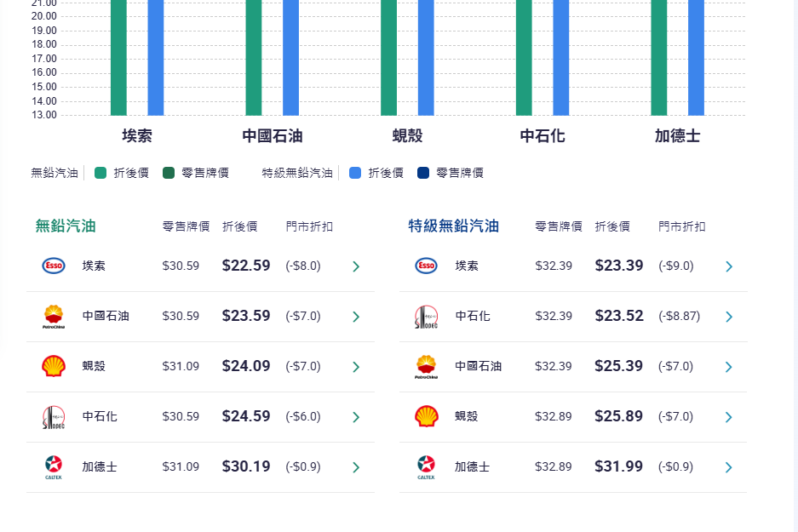Click the Sinopec logo in unleaded petrol list
Screen dimensions: 798x532
pyautogui.click(x=54, y=416)
